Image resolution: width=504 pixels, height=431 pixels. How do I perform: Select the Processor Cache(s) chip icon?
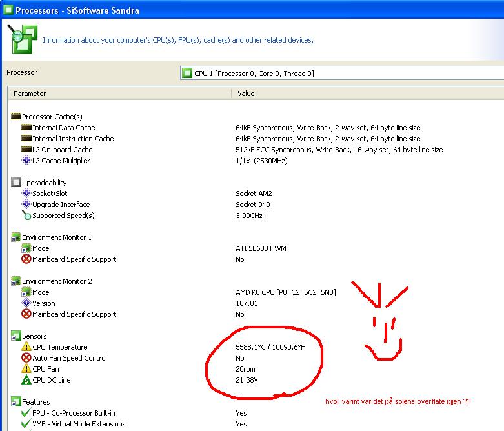pyautogui.click(x=16, y=116)
